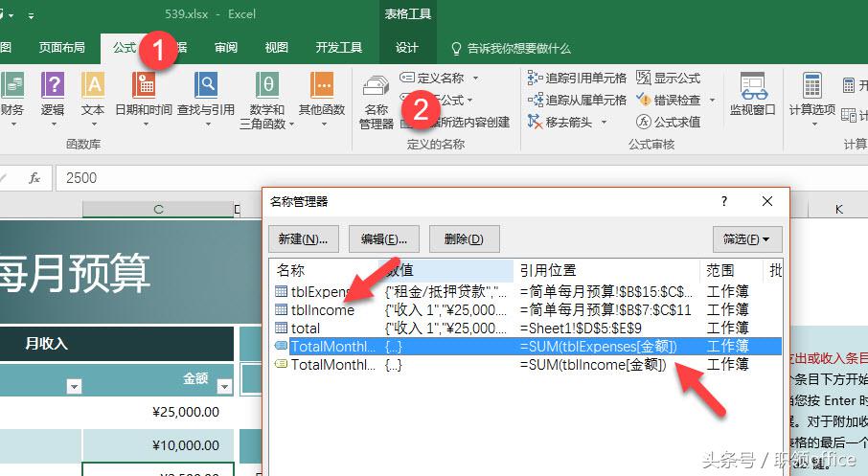Expand the 日期和时间 dropdown arrow
Image resolution: width=868 pixels, height=476 pixels.
[147, 125]
